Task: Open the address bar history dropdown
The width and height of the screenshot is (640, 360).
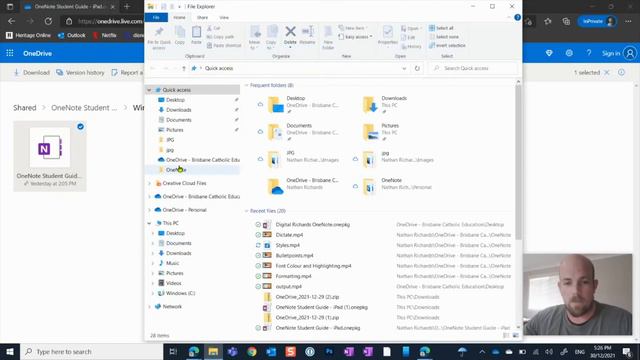Action: pyautogui.click(x=404, y=68)
